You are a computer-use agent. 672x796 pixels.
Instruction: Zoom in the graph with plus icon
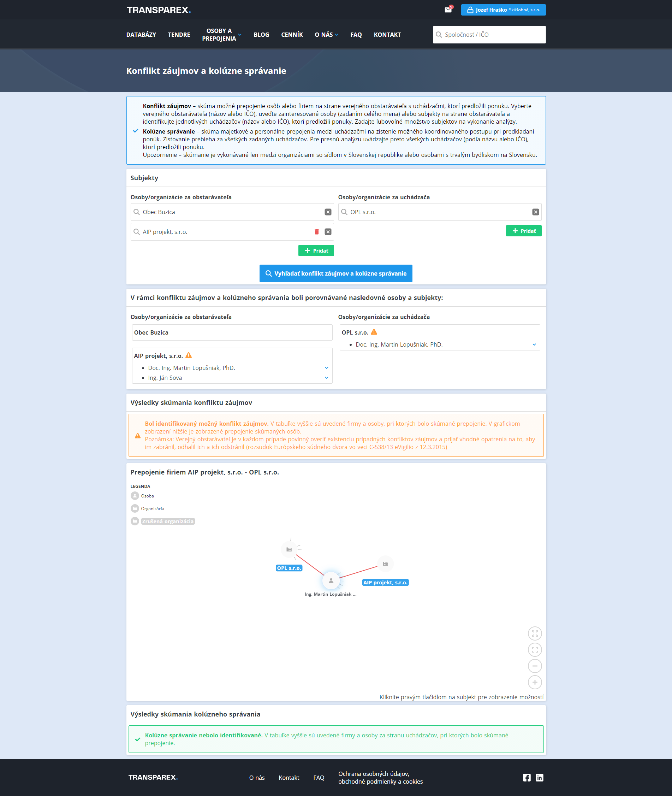[535, 682]
